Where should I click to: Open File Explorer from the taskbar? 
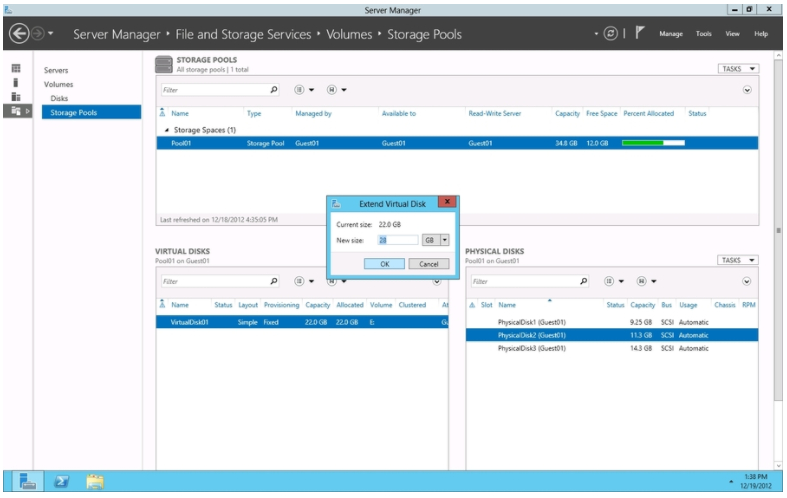point(95,481)
